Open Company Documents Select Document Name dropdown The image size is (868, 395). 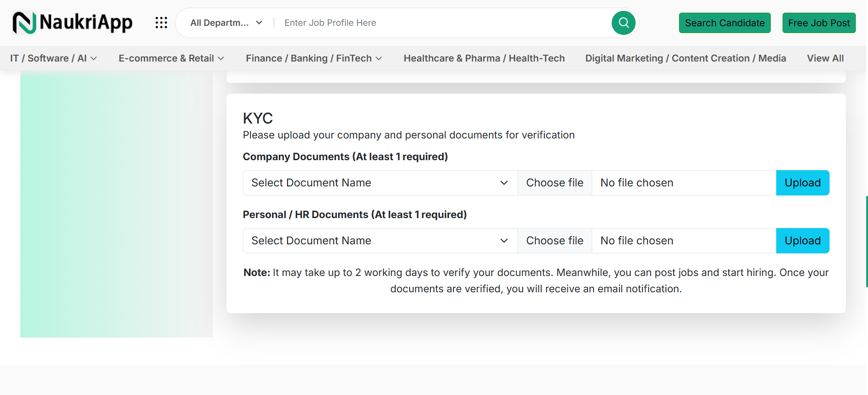pyautogui.click(x=380, y=183)
